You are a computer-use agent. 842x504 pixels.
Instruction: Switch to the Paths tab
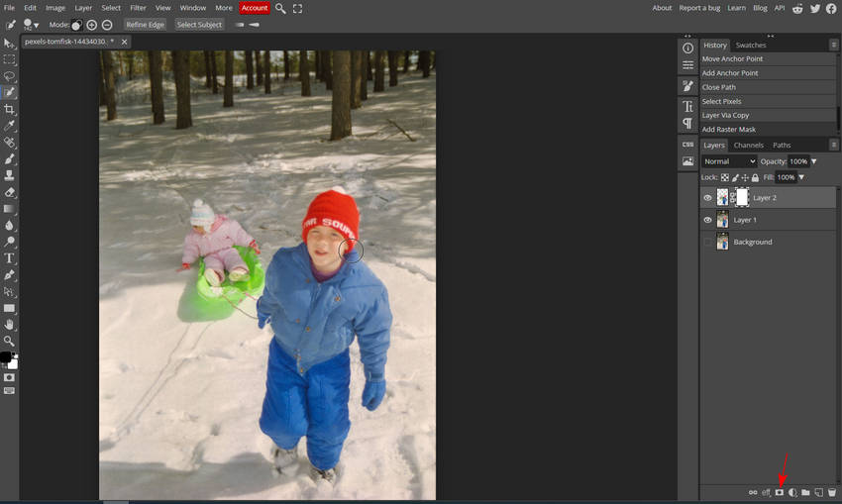(x=782, y=145)
